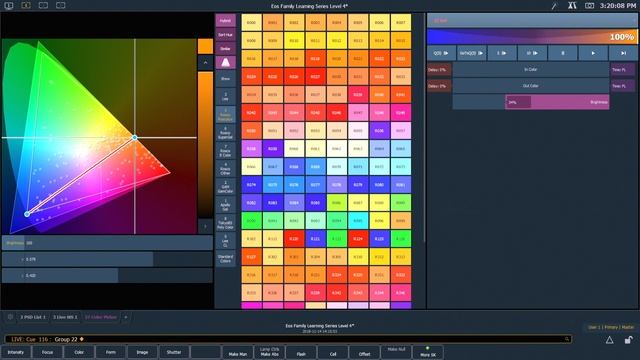640x360 pixels.
Task: Click the skip-to-end playback button
Action: pyautogui.click(x=623, y=53)
